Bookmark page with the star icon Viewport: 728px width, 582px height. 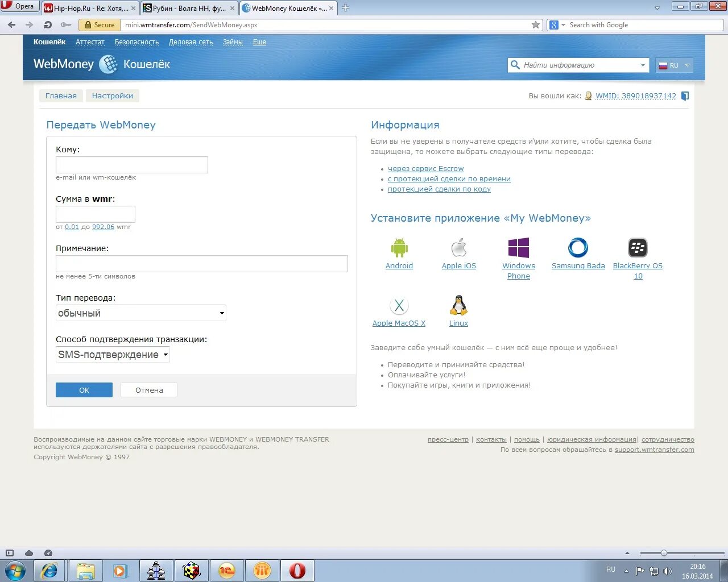tap(536, 25)
